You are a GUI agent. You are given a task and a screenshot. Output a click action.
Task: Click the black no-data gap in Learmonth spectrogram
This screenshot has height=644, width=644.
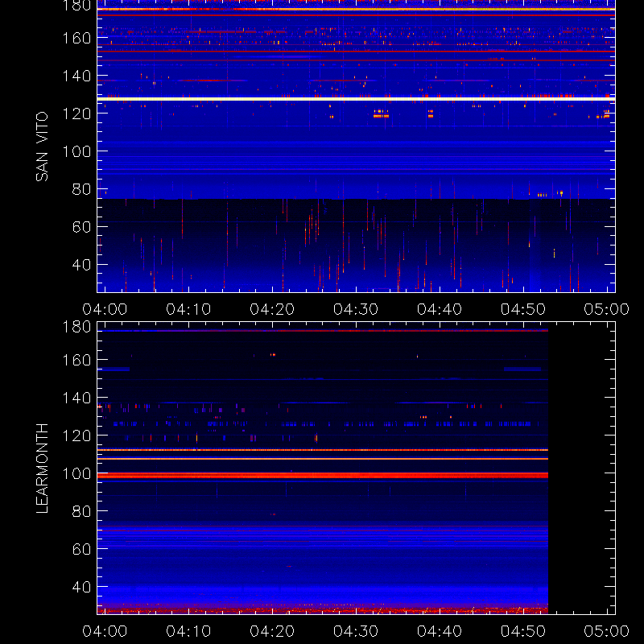point(581,469)
